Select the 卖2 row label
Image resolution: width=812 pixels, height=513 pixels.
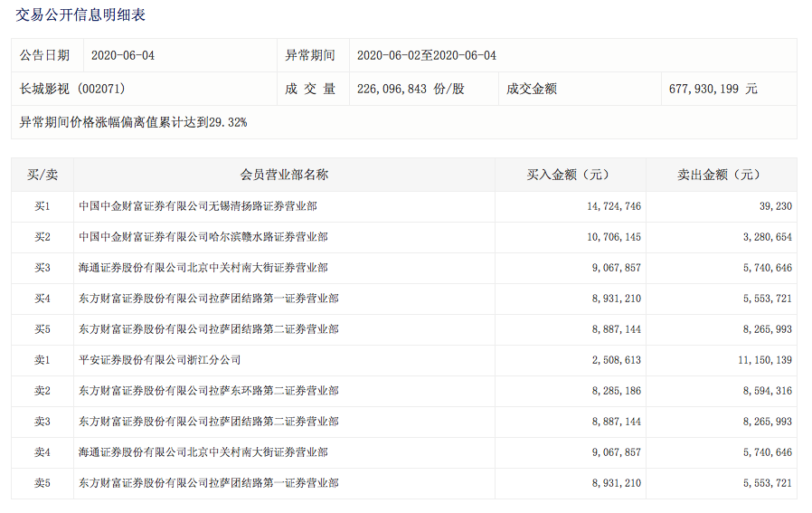coord(42,391)
